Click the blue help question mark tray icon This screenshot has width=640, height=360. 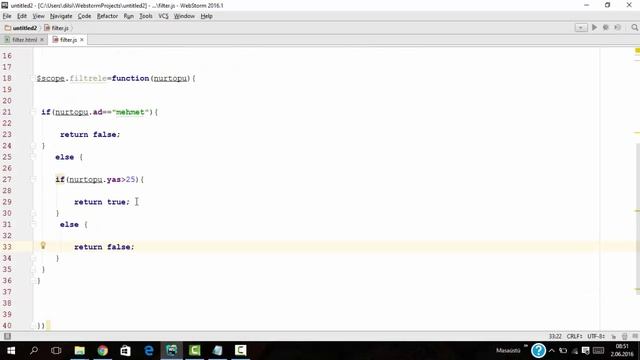[538, 351]
